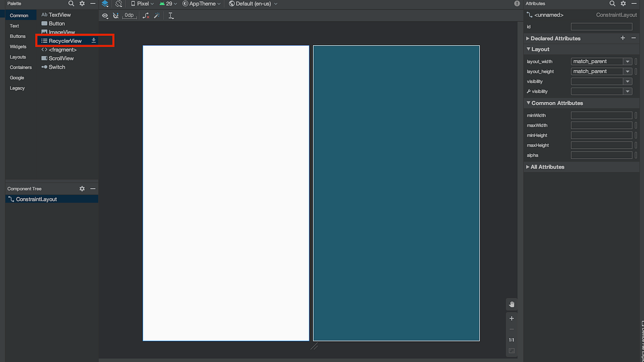644x362 pixels.
Task: Open the API 29 version dropdown
Action: pyautogui.click(x=168, y=3)
